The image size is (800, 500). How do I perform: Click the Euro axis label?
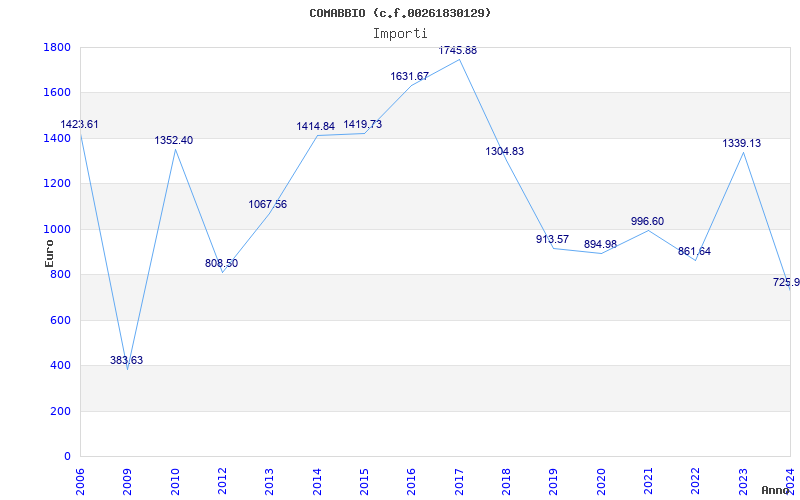coord(49,253)
